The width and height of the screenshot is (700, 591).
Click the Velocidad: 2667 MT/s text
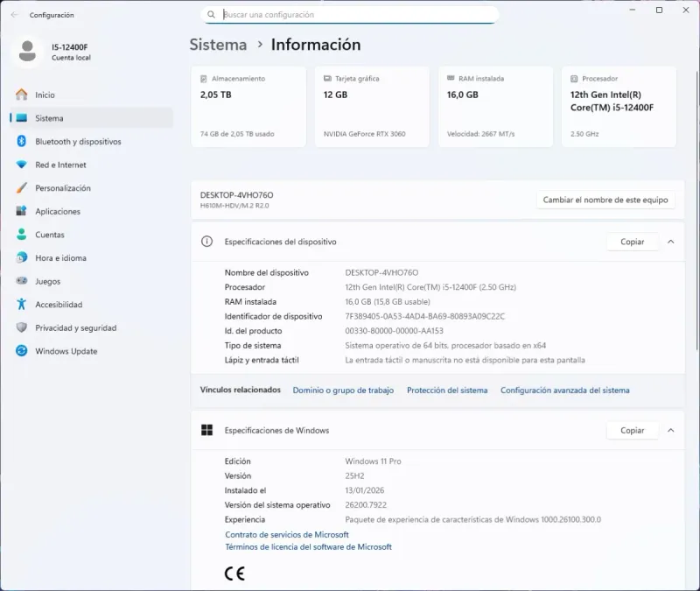[x=480, y=134]
